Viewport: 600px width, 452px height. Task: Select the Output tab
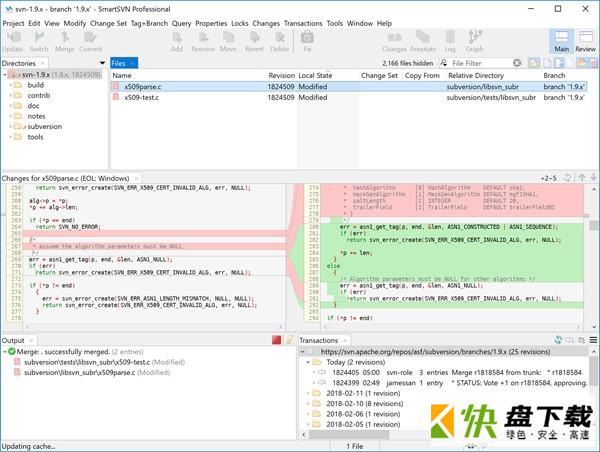pyautogui.click(x=18, y=340)
